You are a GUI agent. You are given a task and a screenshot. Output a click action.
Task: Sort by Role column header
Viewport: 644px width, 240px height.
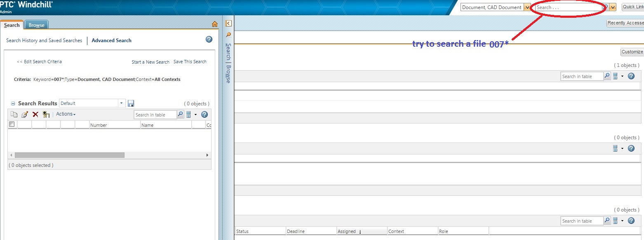463,231
